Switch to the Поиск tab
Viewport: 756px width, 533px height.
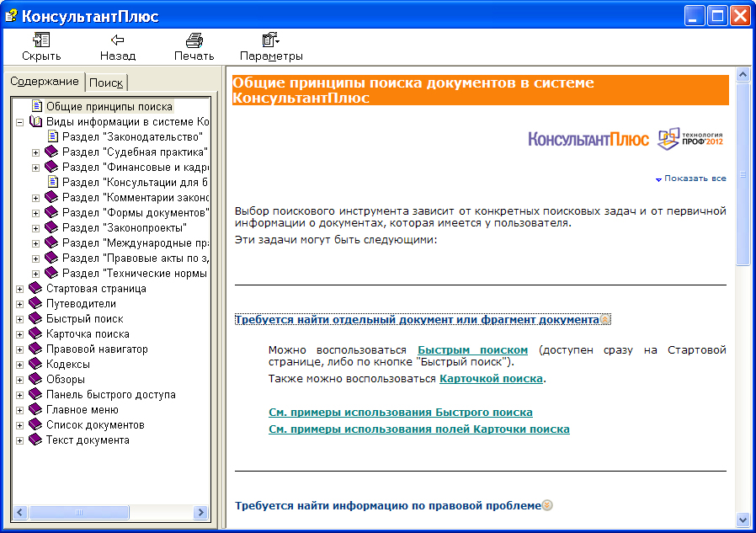[x=106, y=83]
